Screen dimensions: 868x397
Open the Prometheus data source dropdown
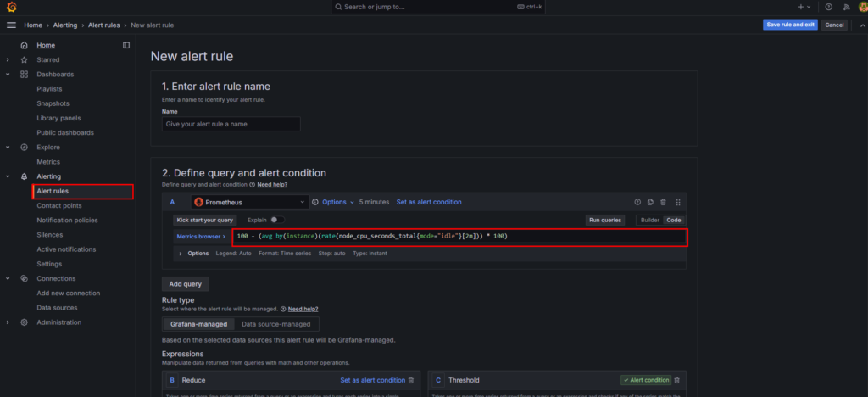coord(248,202)
